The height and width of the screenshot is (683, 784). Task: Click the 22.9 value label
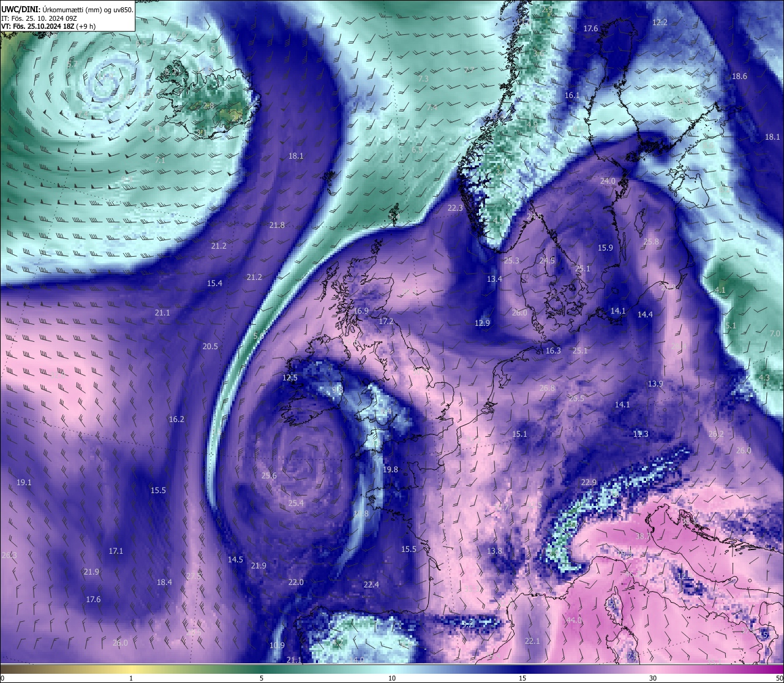[x=589, y=482]
